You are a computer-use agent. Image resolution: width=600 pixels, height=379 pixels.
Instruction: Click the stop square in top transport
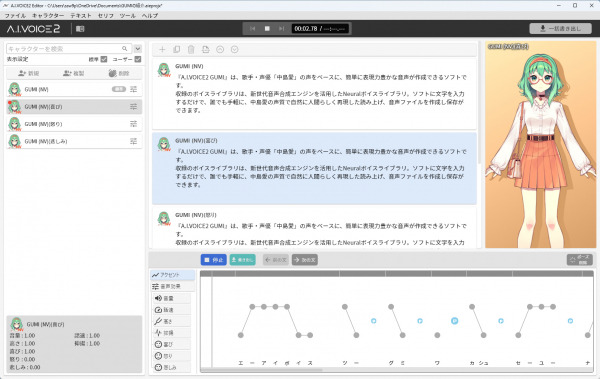(x=267, y=29)
